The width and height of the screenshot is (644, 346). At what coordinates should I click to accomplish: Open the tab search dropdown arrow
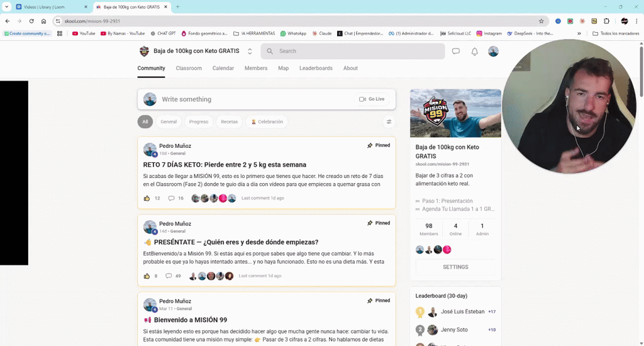tap(6, 6)
